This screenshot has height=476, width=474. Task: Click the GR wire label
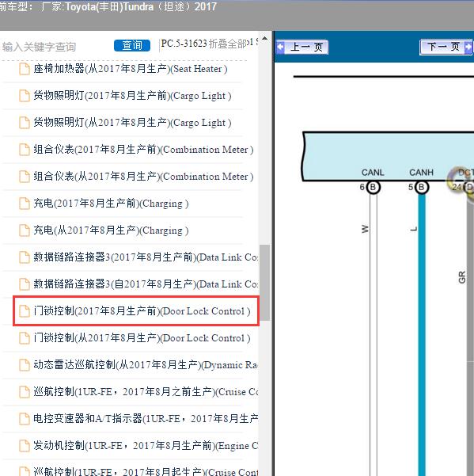pos(462,277)
